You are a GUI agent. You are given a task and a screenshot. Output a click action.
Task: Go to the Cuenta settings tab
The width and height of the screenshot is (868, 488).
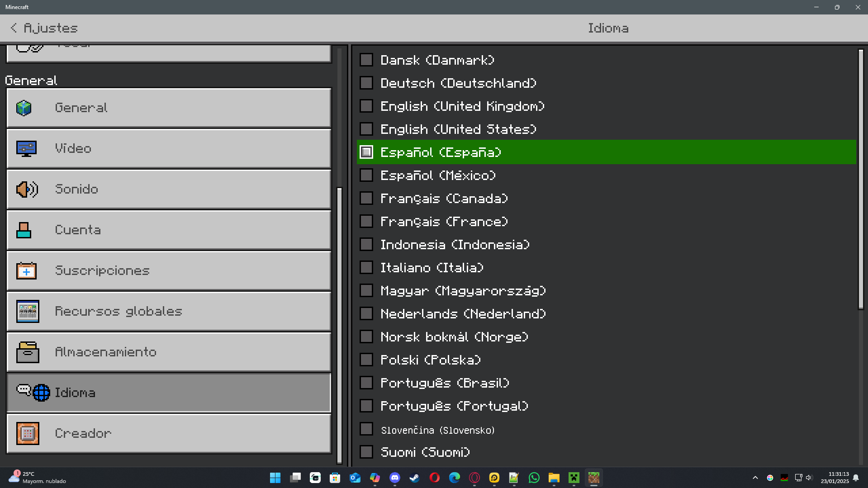click(169, 230)
